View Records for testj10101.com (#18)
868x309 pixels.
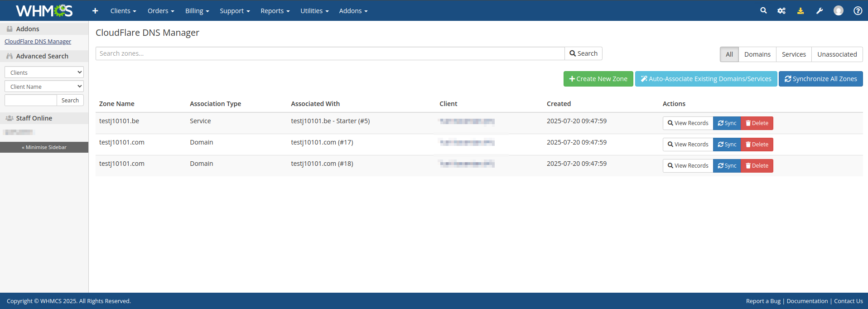coord(688,166)
